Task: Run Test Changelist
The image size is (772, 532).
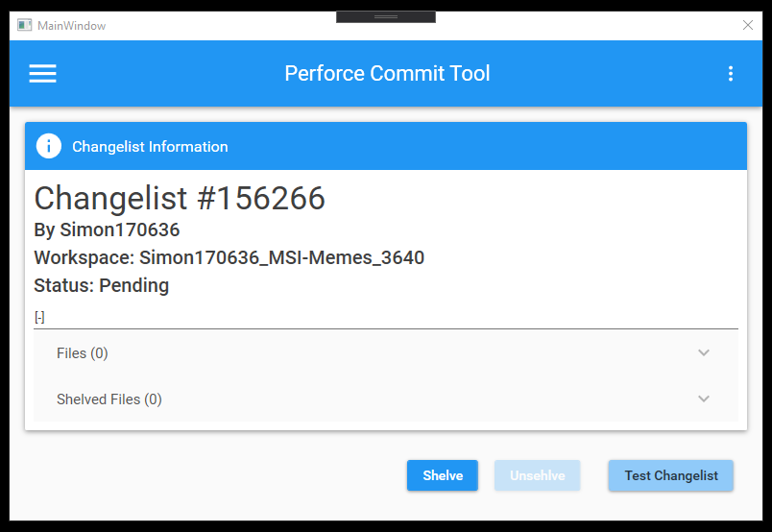Action: coord(671,475)
